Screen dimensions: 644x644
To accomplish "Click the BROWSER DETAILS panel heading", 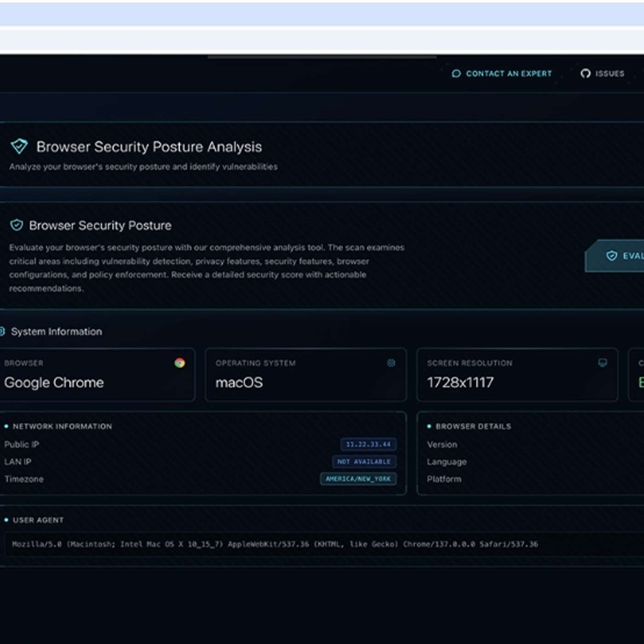I will 473,426.
